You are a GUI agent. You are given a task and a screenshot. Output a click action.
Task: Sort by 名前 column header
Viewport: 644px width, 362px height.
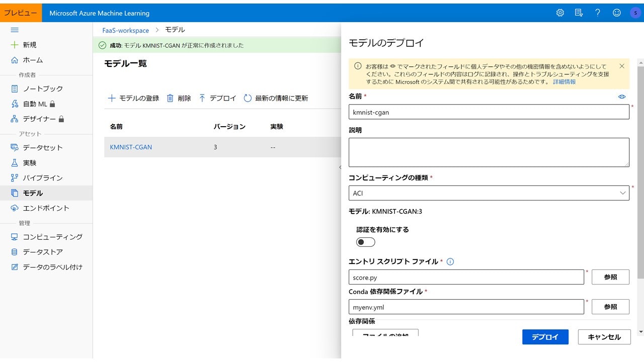pos(116,127)
